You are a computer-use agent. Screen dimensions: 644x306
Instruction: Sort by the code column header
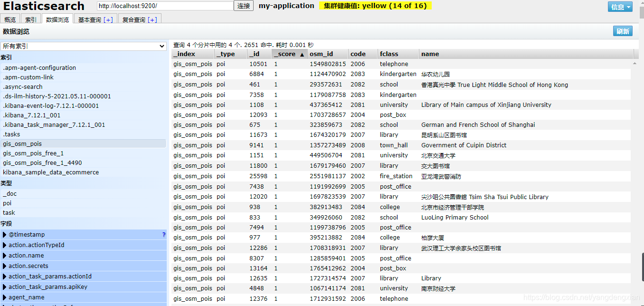tap(363, 54)
